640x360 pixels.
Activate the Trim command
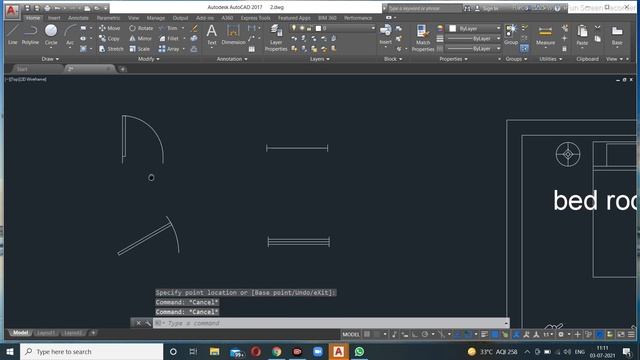(169, 28)
